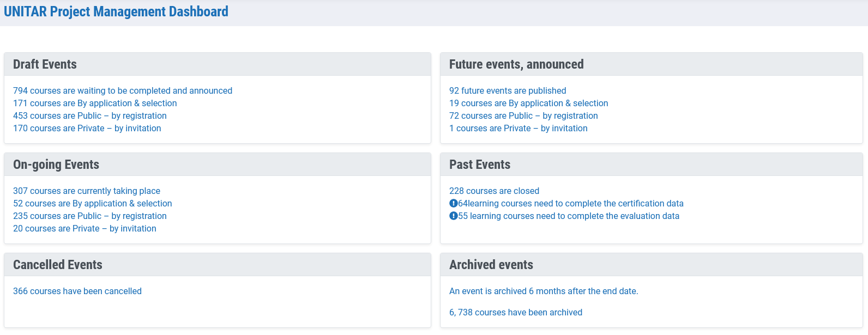Image resolution: width=868 pixels, height=335 pixels.
Task: Open 1 courses are Private by invitation
Action: 519,128
